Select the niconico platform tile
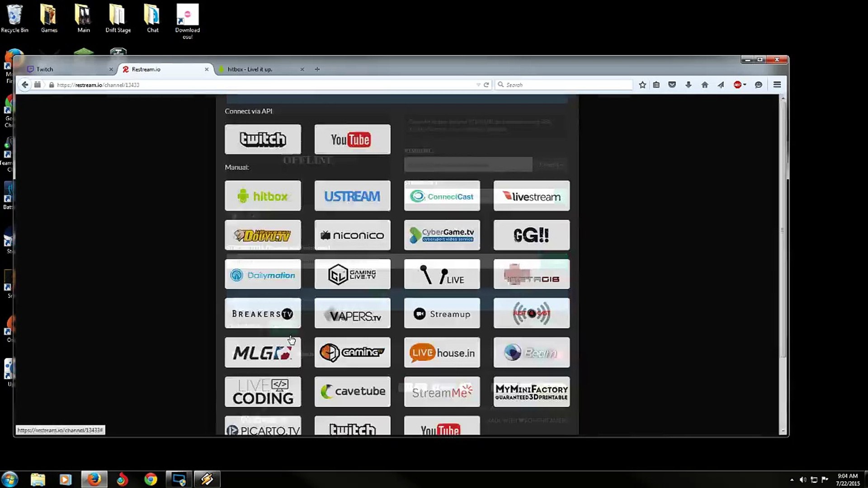 [x=352, y=235]
